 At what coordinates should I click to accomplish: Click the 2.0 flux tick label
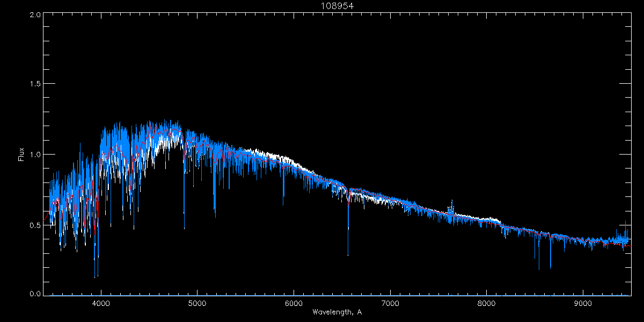pos(34,14)
